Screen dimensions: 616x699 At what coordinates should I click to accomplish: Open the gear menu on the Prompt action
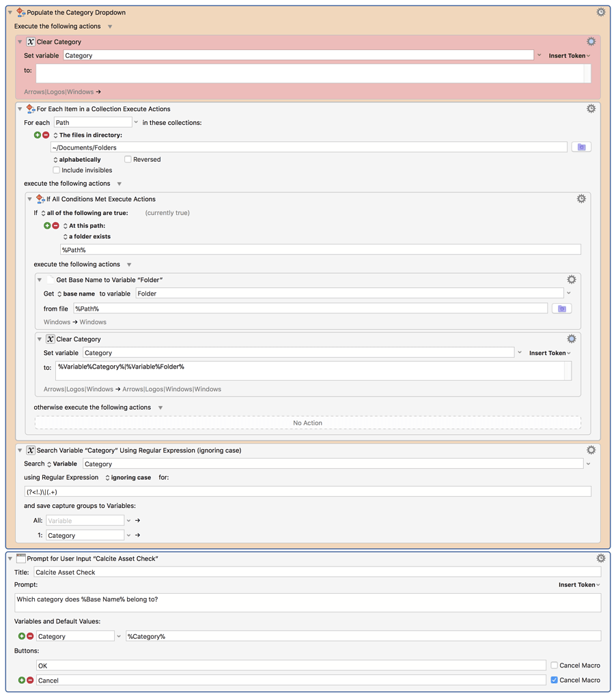(x=600, y=558)
